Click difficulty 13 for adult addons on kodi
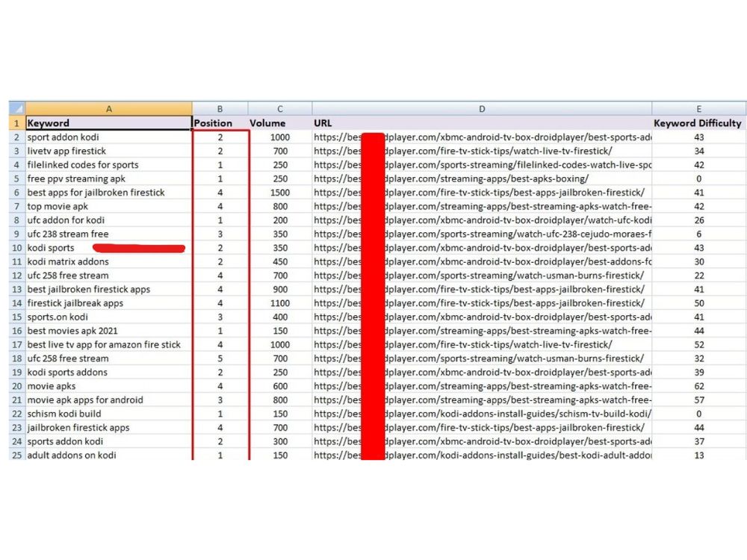The width and height of the screenshot is (747, 560). 699,455
